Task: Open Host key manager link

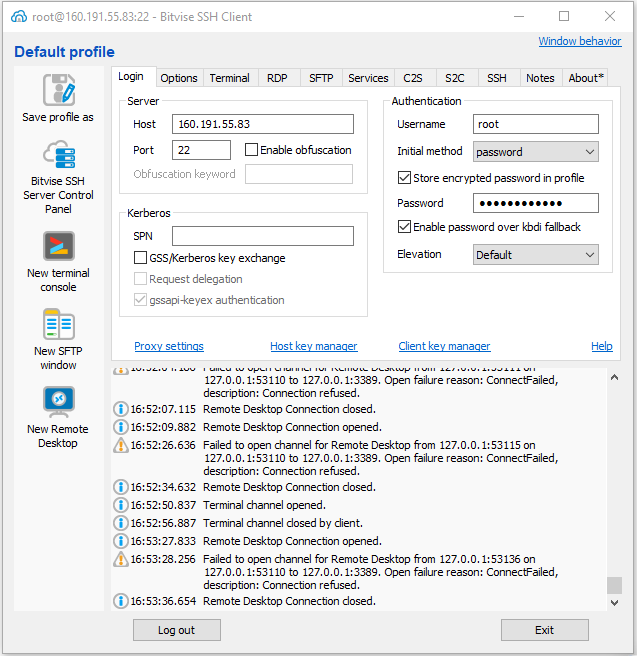Action: [x=314, y=346]
